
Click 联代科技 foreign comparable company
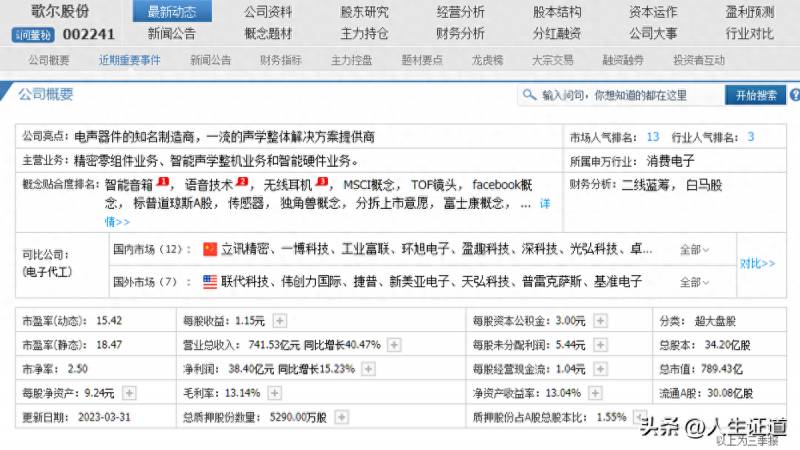(244, 282)
